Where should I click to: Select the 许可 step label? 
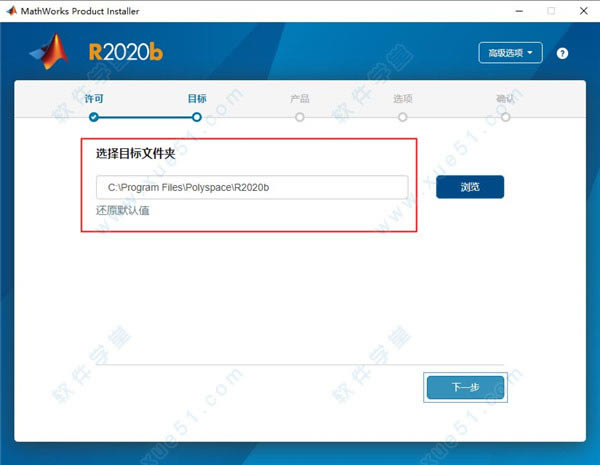click(x=94, y=99)
